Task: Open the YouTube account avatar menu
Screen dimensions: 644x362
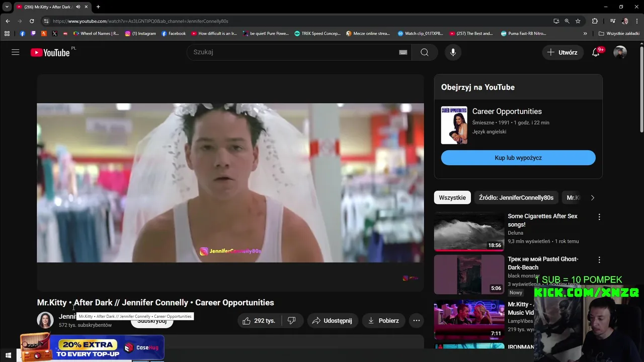Action: coord(620,52)
